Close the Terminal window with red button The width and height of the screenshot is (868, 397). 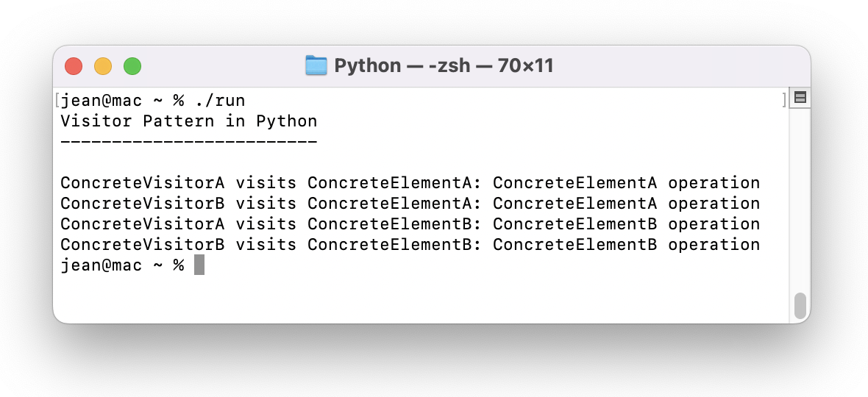[x=74, y=66]
